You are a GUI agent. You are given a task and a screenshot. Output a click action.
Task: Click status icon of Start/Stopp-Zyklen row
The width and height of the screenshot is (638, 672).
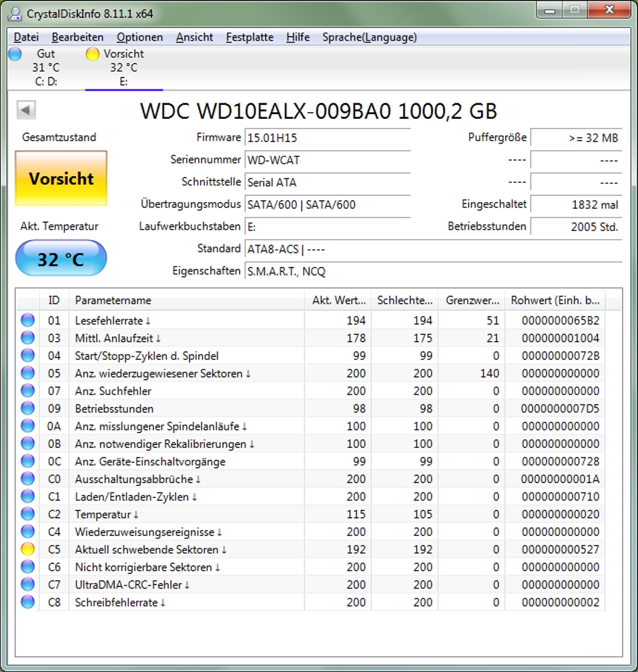28,355
